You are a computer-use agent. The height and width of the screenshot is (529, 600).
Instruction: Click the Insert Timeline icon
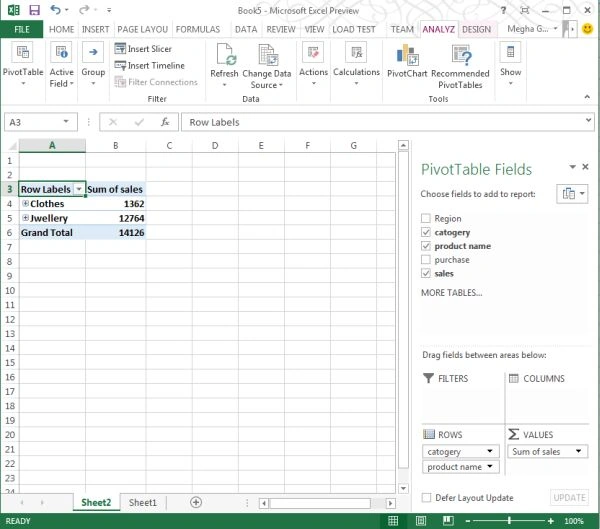pos(120,66)
